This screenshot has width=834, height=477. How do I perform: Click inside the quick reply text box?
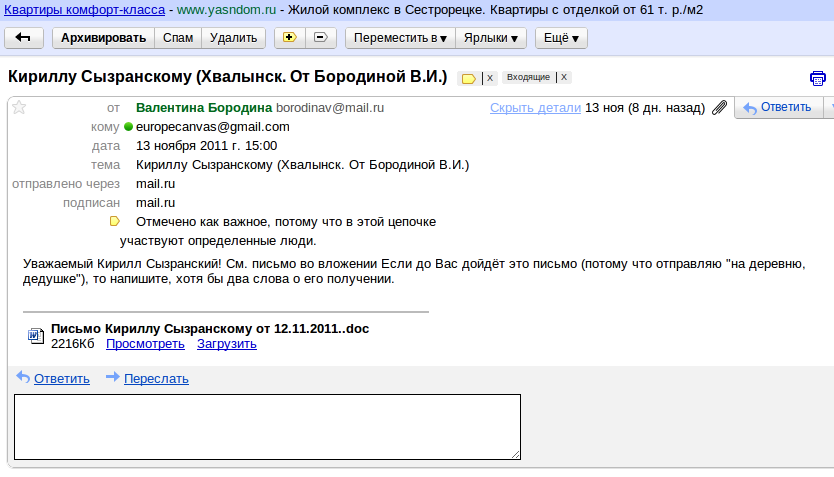coord(267,426)
